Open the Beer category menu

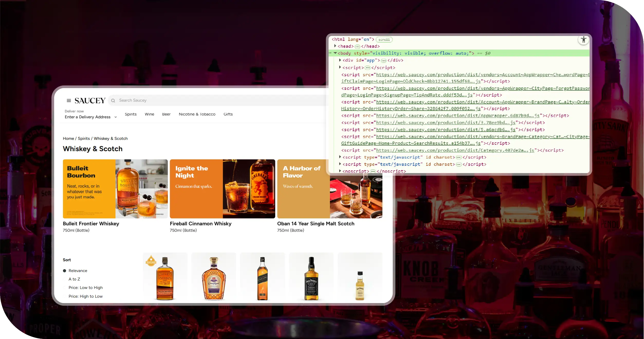(x=166, y=114)
